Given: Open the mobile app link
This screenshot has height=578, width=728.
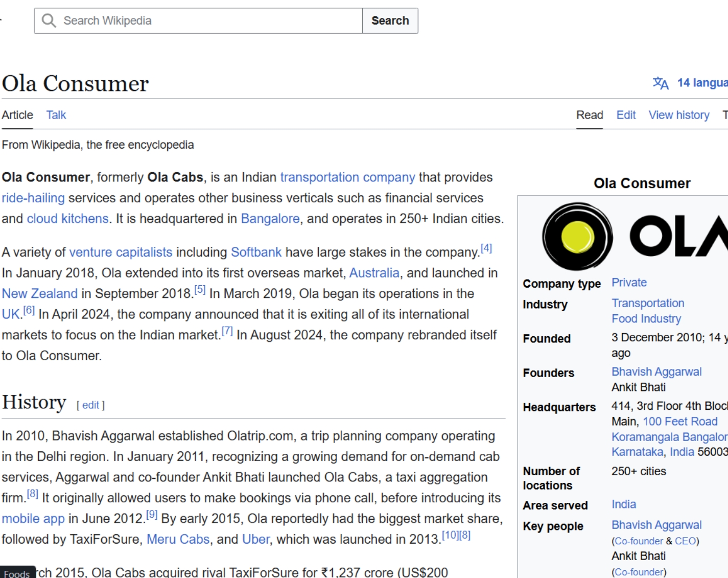Looking at the screenshot, I should 33,519.
